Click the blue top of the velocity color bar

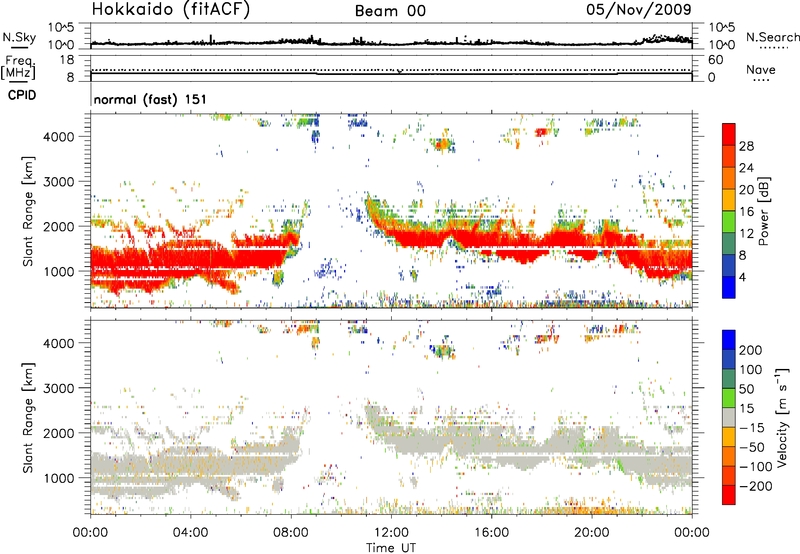(x=729, y=340)
